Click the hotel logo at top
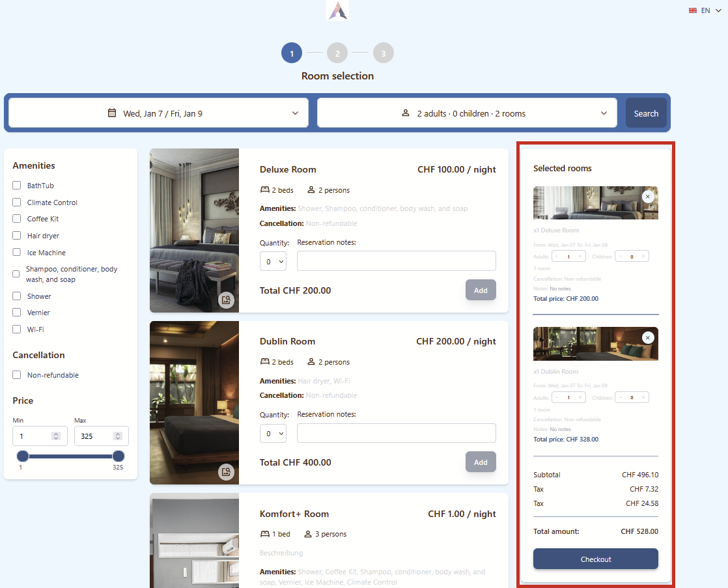The width and height of the screenshot is (728, 588). click(337, 10)
